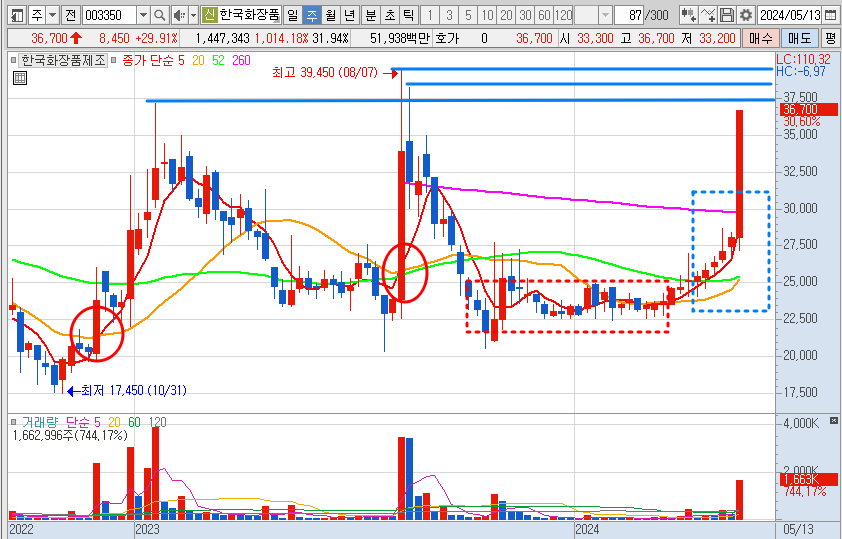Select weekly chart 주 period
The image size is (842, 539).
pos(311,15)
